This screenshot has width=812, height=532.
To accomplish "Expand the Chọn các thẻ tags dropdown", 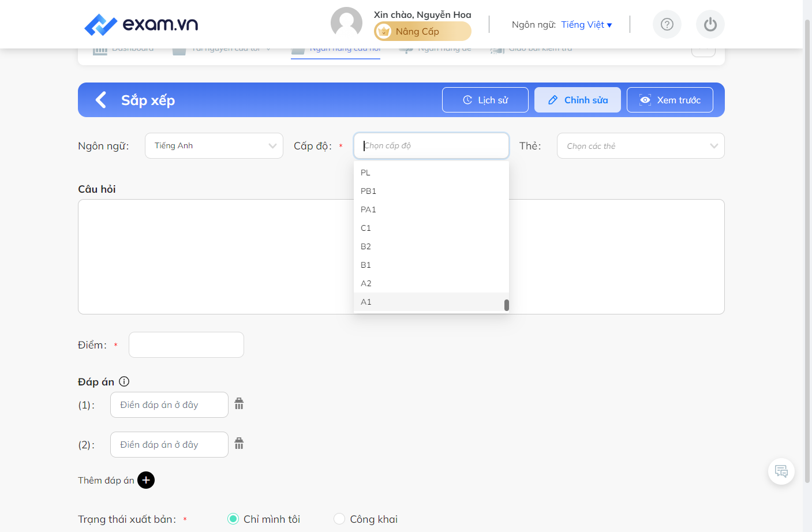I will (x=641, y=146).
